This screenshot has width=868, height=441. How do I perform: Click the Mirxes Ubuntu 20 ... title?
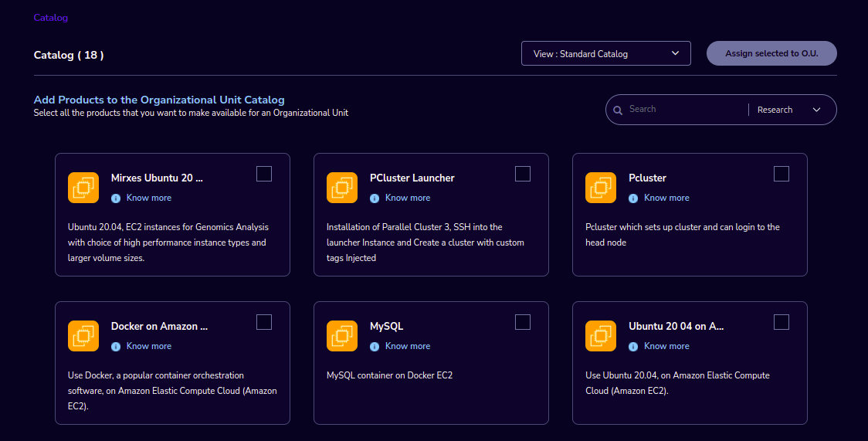coord(157,178)
